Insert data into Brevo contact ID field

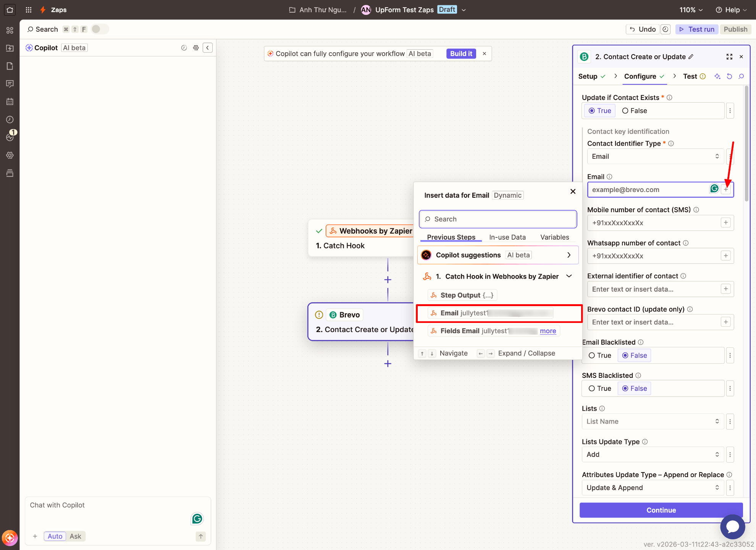tap(726, 322)
